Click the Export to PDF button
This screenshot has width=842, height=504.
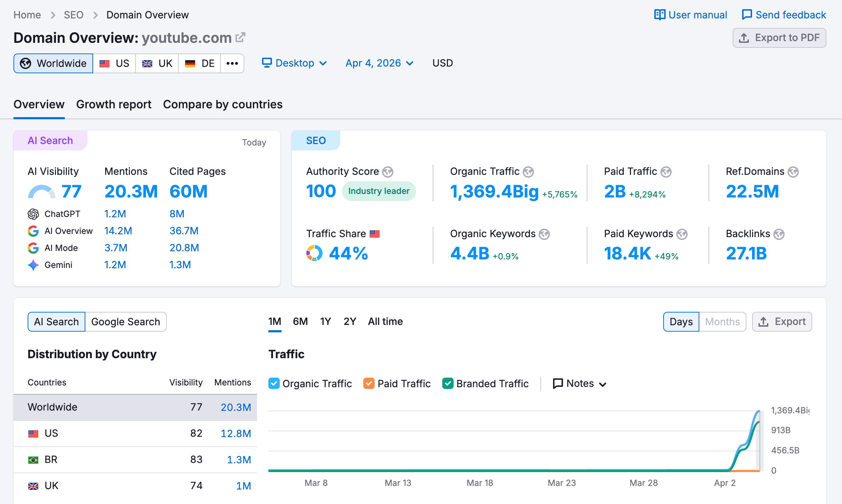pyautogui.click(x=779, y=38)
